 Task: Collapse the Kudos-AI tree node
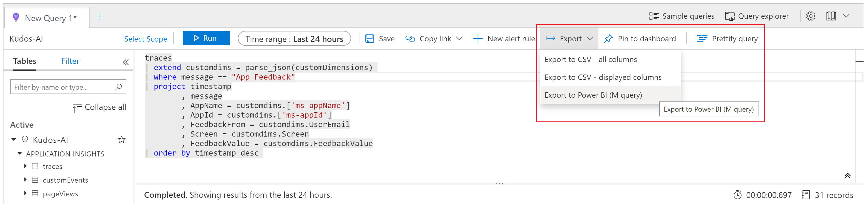[x=14, y=139]
